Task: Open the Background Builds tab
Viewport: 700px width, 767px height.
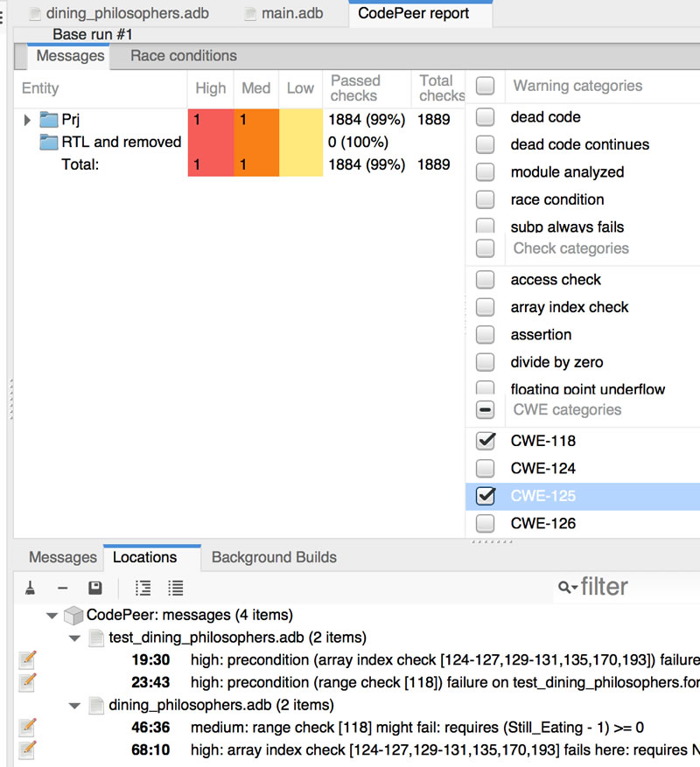Action: (274, 557)
